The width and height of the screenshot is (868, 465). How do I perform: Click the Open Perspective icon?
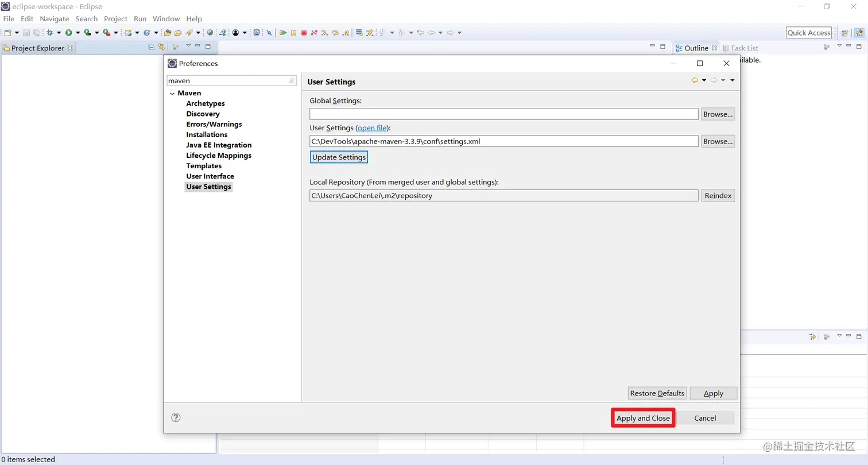point(844,33)
